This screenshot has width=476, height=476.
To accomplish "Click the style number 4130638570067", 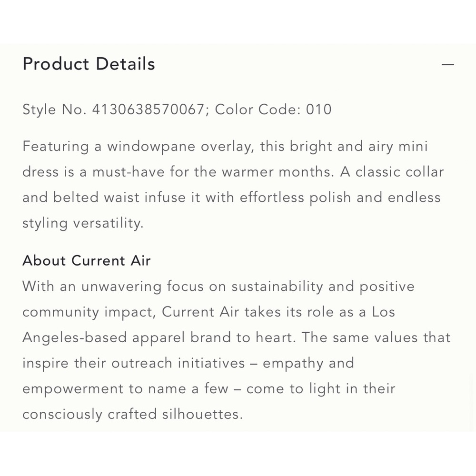I will (148, 109).
